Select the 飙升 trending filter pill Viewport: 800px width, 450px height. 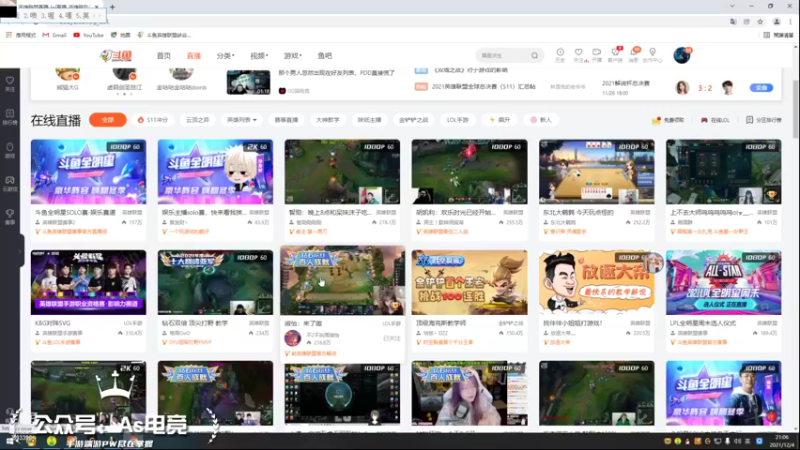click(x=499, y=120)
